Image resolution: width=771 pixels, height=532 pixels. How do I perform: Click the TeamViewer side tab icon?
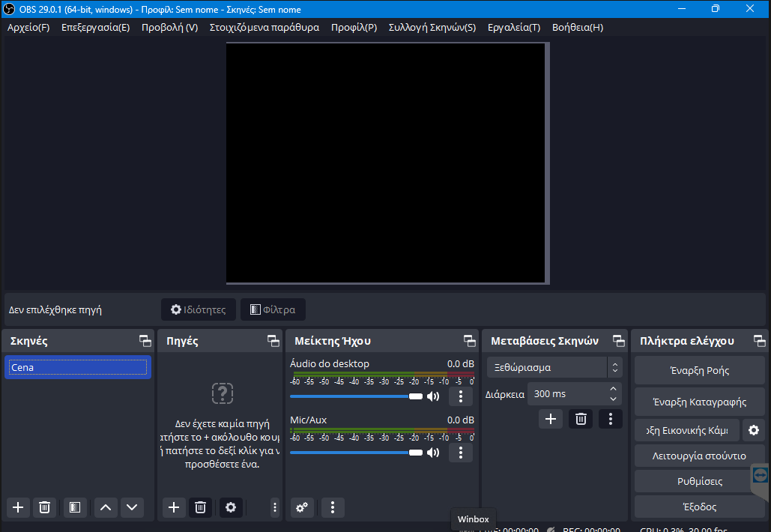coord(761,476)
